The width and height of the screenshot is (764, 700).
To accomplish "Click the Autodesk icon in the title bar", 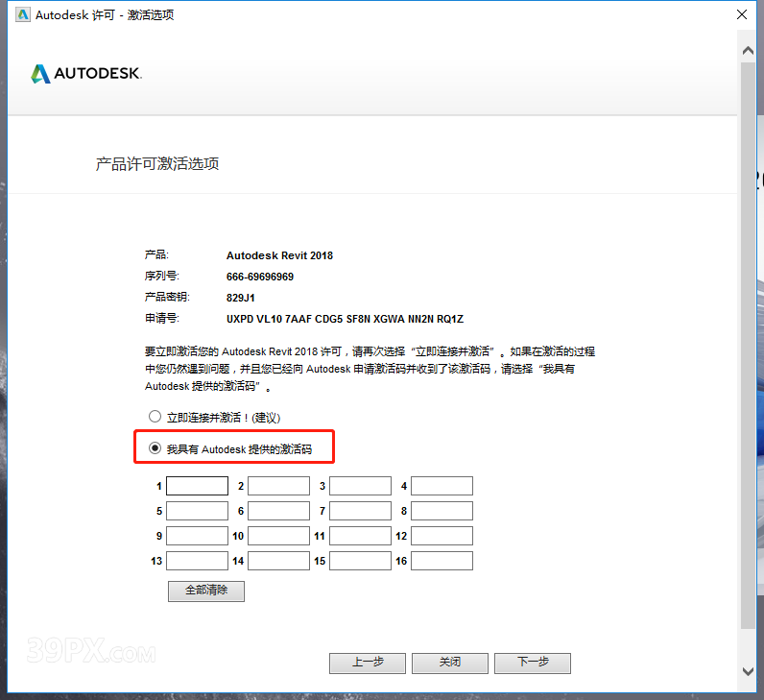I will coord(23,14).
